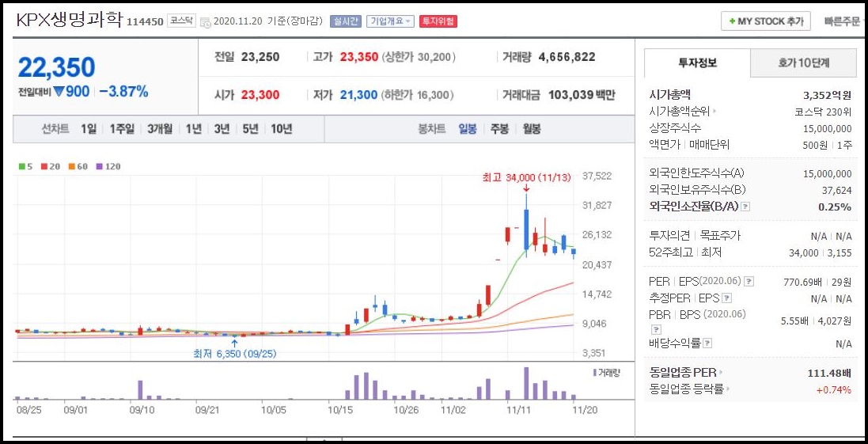Switch to the 투자정보 tab
This screenshot has width=868, height=444.
[x=698, y=63]
